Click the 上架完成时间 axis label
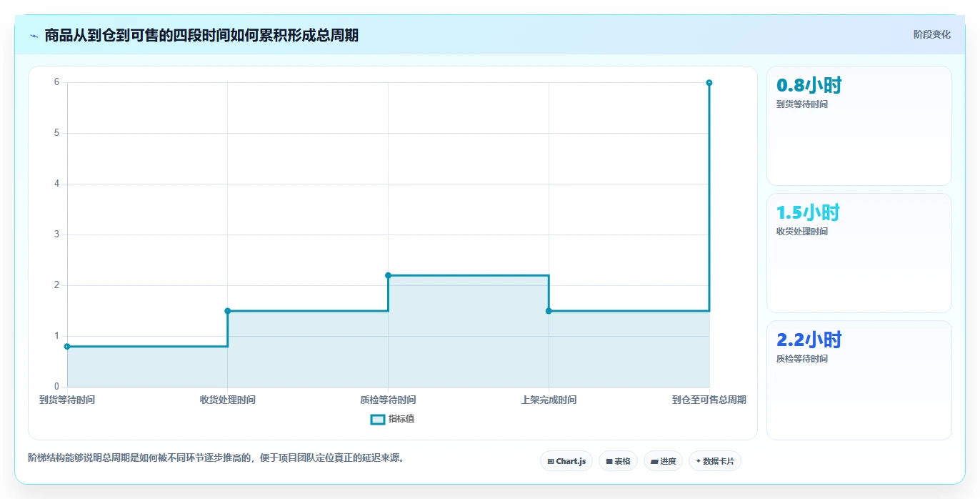 point(549,400)
